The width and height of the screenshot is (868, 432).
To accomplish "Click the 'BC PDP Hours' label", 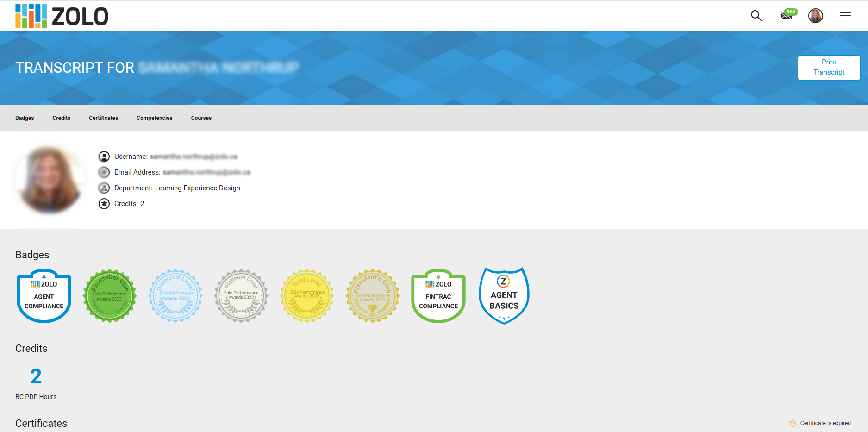I will 36,397.
